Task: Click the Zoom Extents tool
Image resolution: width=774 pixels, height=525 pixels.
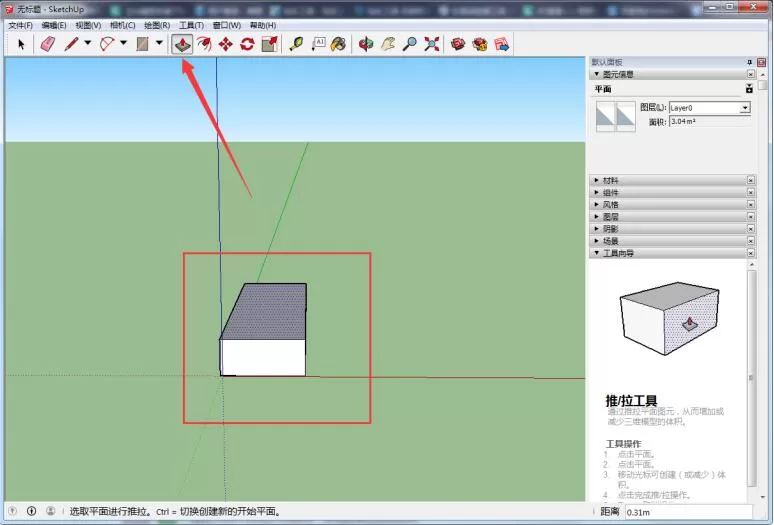Action: [431, 44]
